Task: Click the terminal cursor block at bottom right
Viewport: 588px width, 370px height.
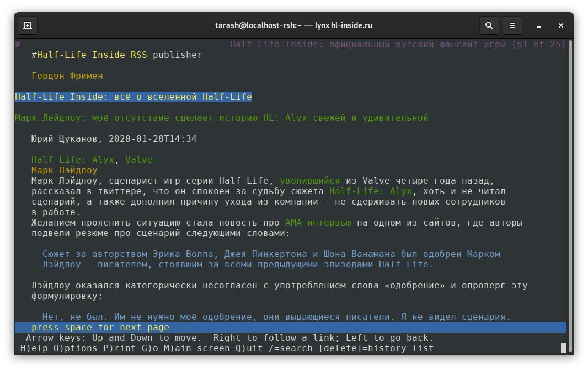Action: 564,348
